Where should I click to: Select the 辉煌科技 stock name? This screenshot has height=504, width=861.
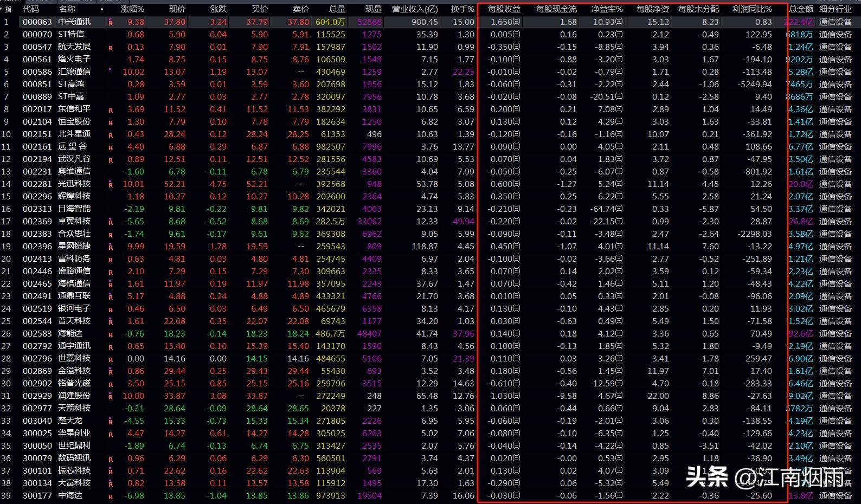click(74, 196)
